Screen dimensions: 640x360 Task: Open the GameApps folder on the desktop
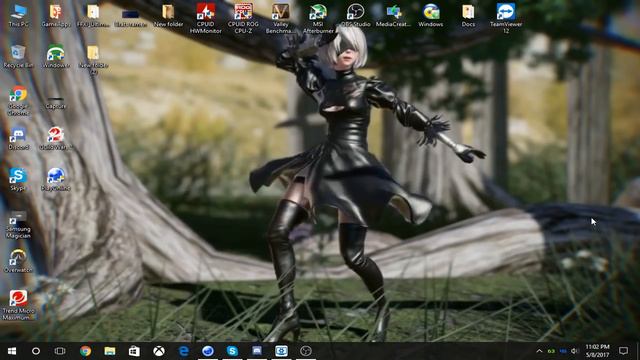[x=56, y=16]
